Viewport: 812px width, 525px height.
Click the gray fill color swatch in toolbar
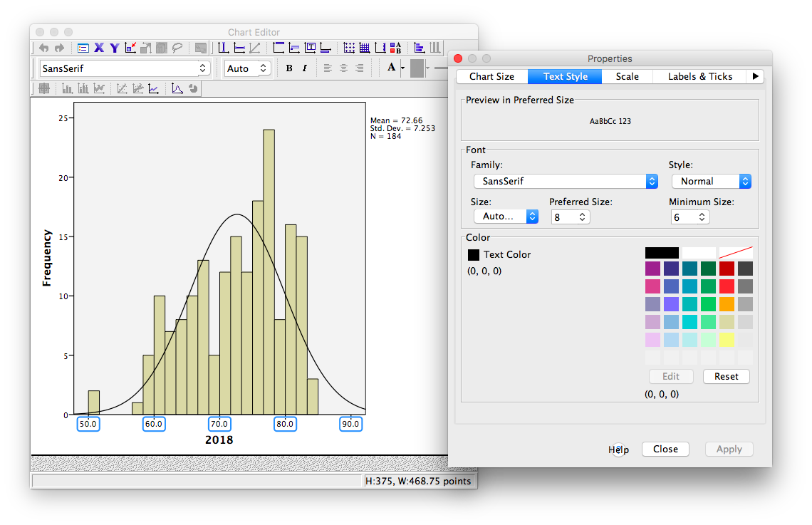[x=417, y=68]
